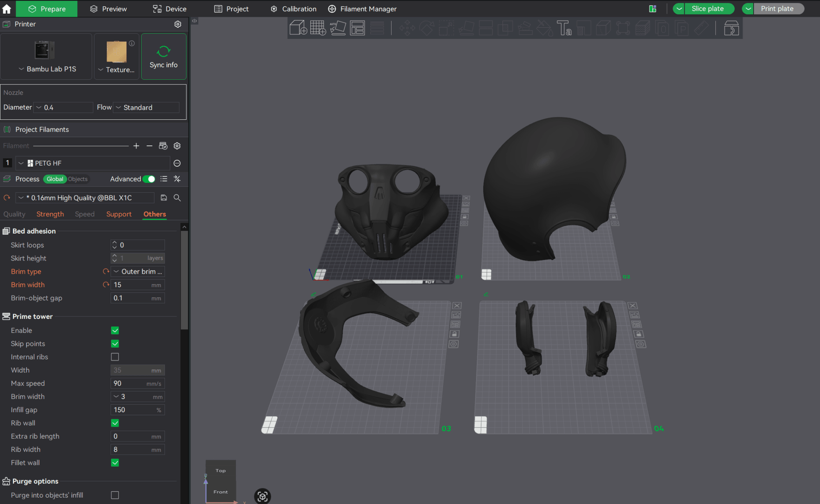820x504 pixels.
Task: Select the Rotate tool icon
Action: tap(426, 28)
